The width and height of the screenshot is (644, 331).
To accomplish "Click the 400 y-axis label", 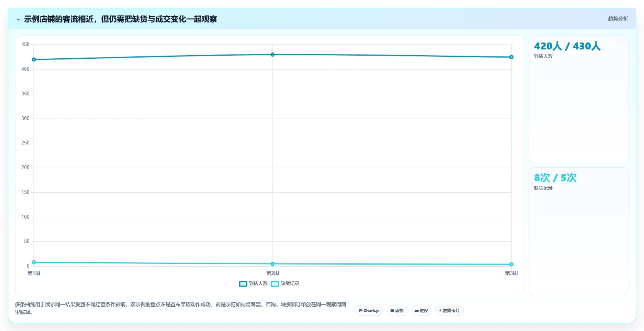I will 25,69.
